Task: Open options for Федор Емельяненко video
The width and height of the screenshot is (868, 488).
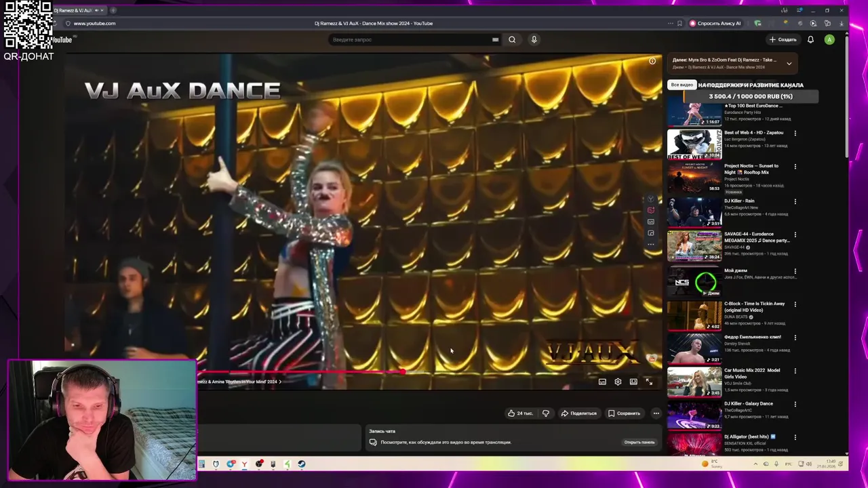Action: tap(795, 338)
